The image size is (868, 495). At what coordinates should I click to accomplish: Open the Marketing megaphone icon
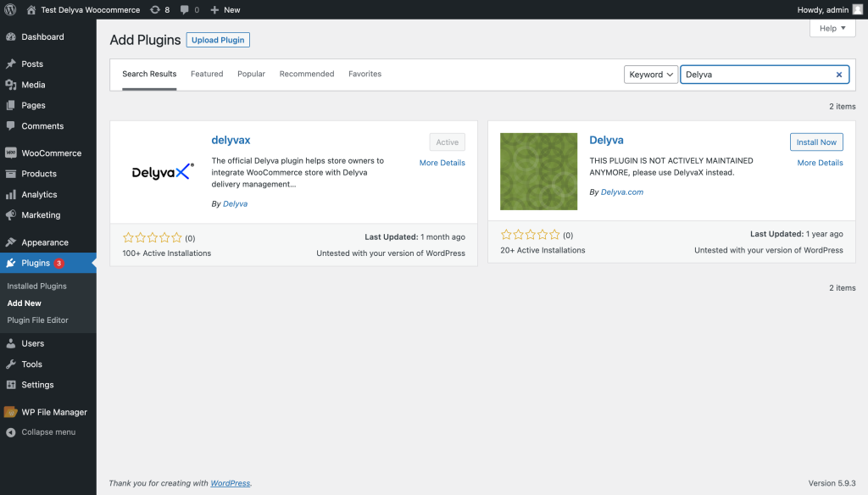pyautogui.click(x=10, y=214)
